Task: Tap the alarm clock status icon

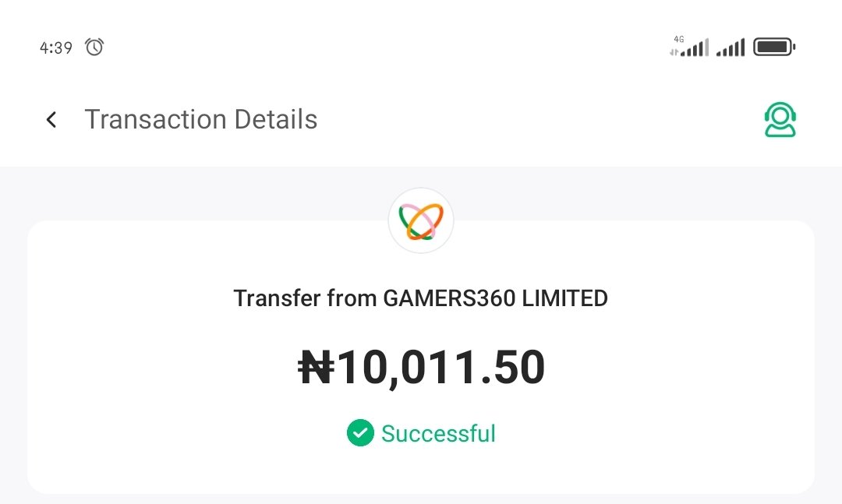Action: point(94,48)
